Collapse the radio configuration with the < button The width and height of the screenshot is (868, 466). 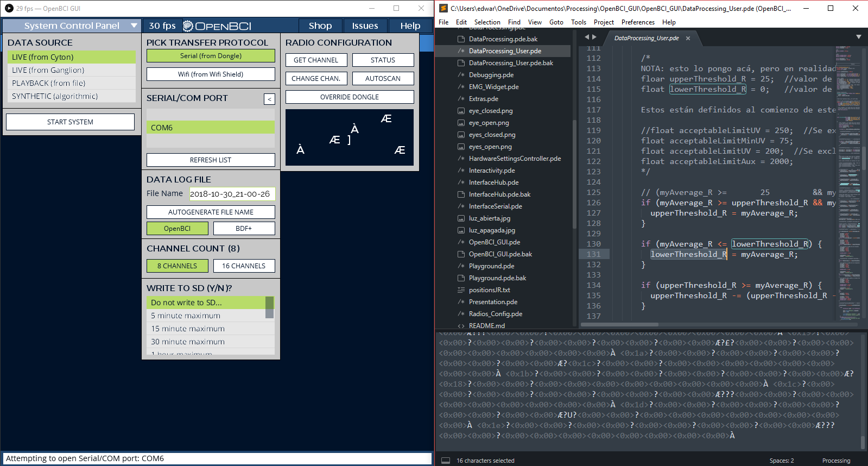269,99
